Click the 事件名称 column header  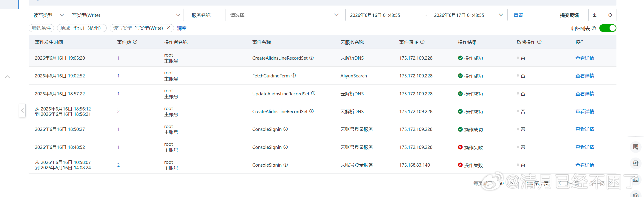point(262,42)
